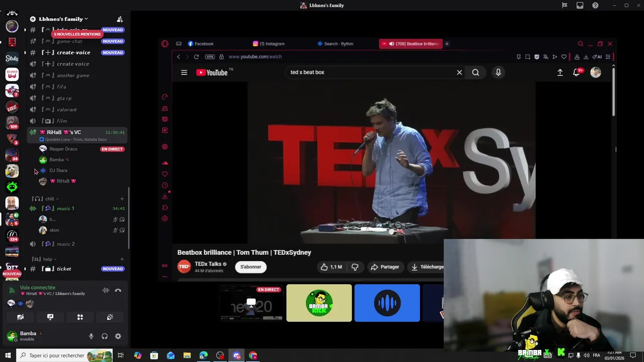This screenshot has height=362, width=644.
Task: Click DJ 7bara in voice member list
Action: pyautogui.click(x=58, y=170)
